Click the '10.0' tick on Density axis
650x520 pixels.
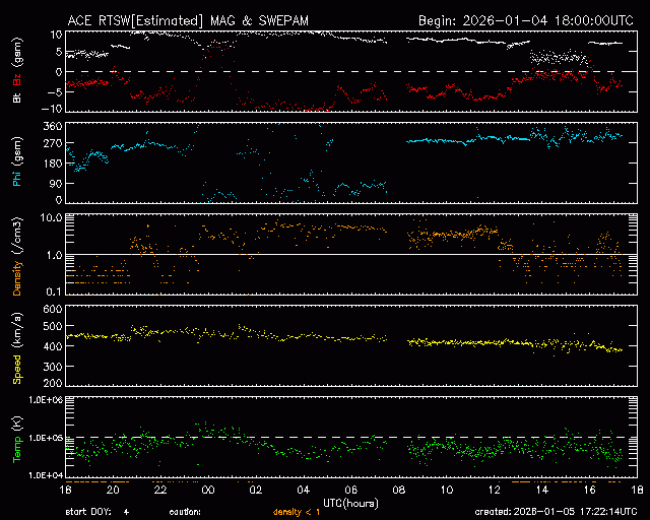pyautogui.click(x=51, y=218)
